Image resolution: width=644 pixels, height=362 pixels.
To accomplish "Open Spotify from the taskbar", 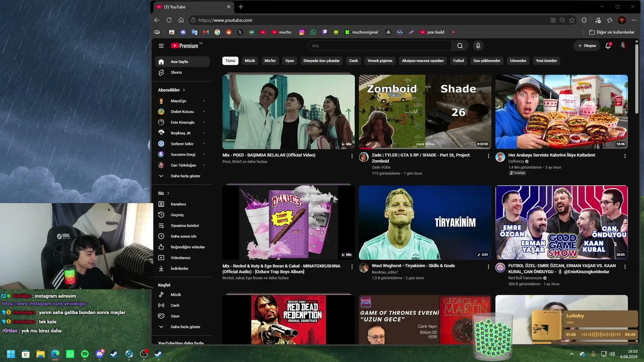I will click(85, 354).
